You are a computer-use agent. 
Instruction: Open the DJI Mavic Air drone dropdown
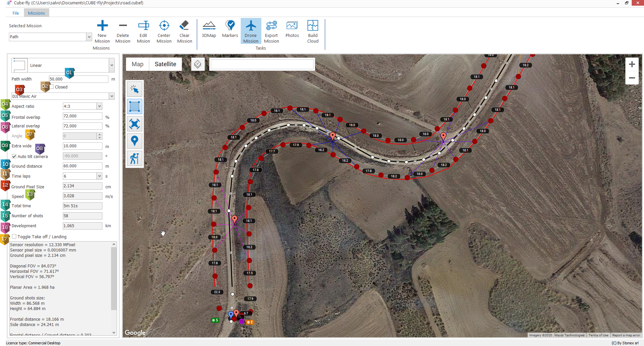point(112,96)
